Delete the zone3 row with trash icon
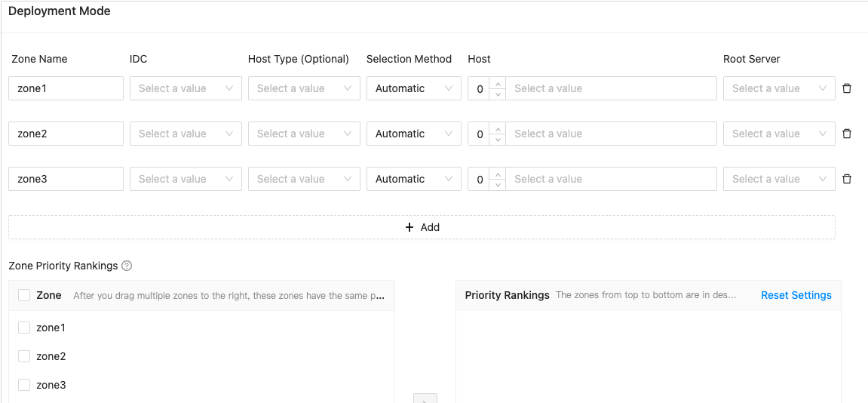This screenshot has width=868, height=403. pyautogui.click(x=847, y=179)
